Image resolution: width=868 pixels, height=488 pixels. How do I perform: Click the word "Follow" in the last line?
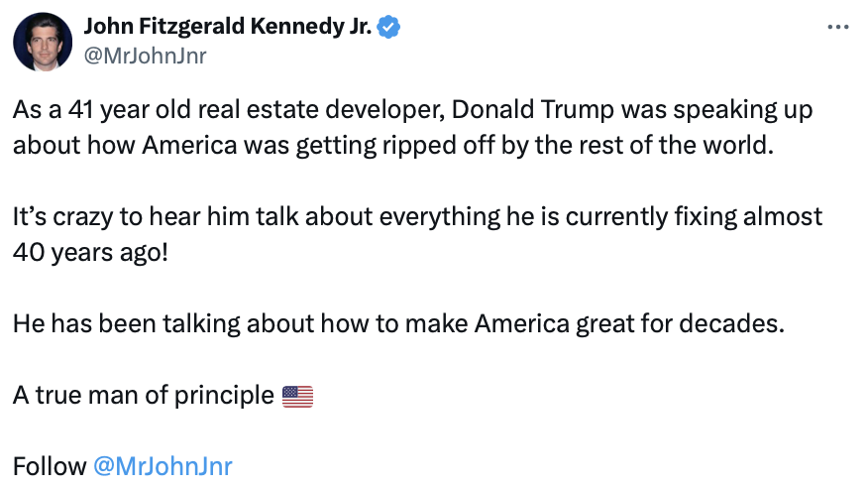(50, 466)
